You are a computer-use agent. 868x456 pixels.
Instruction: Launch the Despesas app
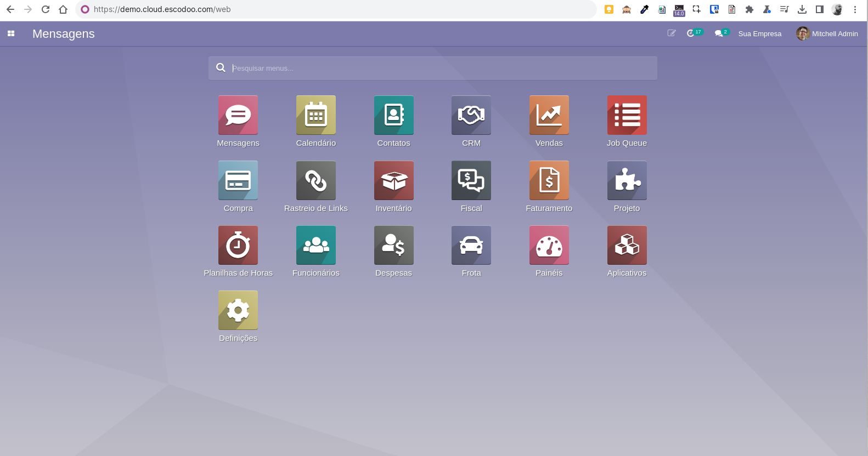pos(394,246)
